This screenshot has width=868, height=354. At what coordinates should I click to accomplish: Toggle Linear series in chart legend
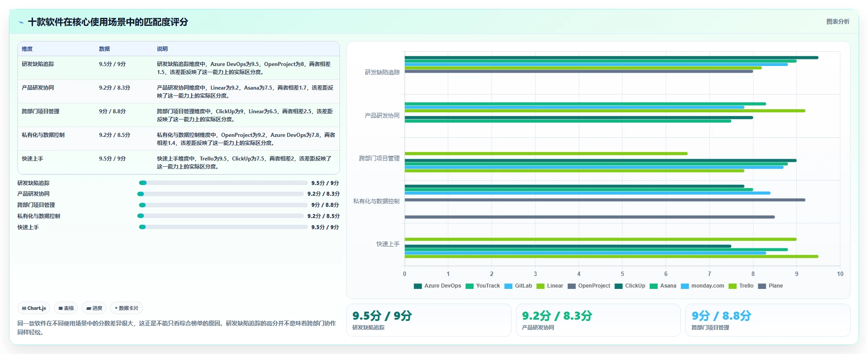pyautogui.click(x=549, y=286)
